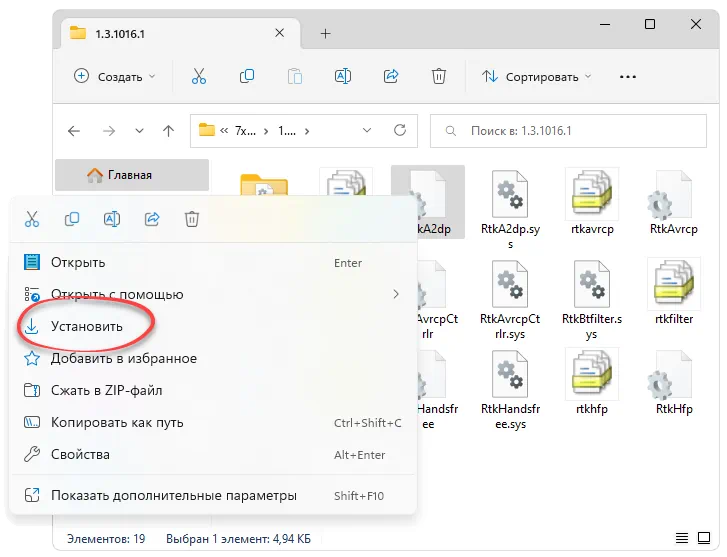Select the RtkAvrcpCtrlr.sys file

point(510,300)
